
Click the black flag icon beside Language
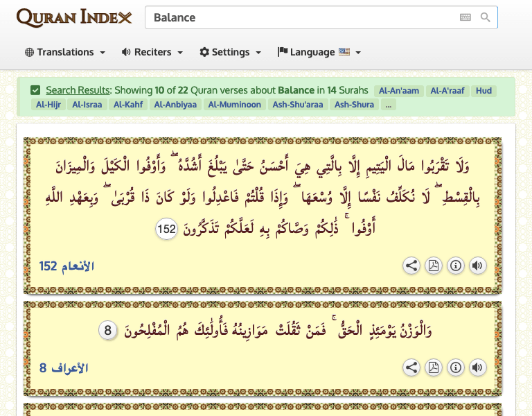pyautogui.click(x=283, y=52)
